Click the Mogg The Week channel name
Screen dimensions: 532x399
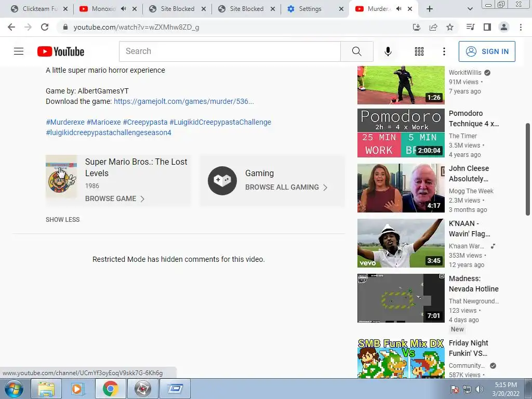[471, 191]
